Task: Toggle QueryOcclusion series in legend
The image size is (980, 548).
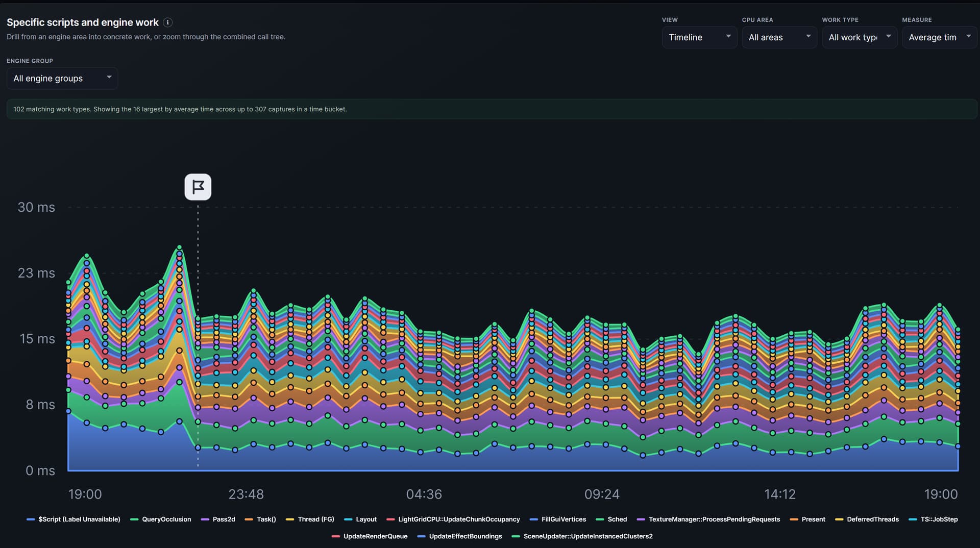Action: [x=161, y=519]
